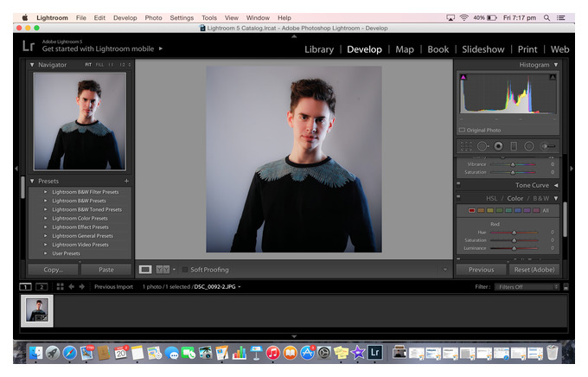Image resolution: width=588 pixels, height=377 pixels.
Task: Open second window display 2
Action: (42, 287)
